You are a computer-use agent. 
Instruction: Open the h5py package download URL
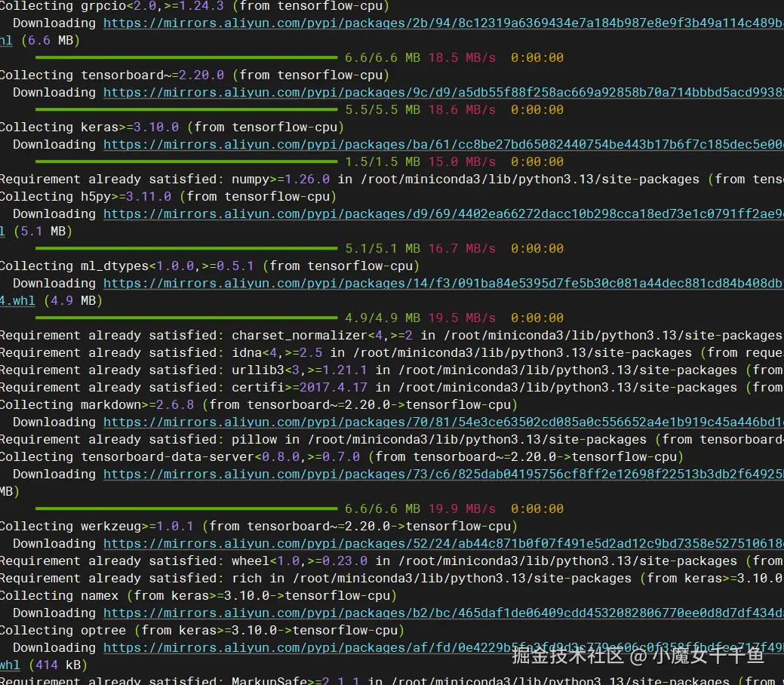coord(444,214)
